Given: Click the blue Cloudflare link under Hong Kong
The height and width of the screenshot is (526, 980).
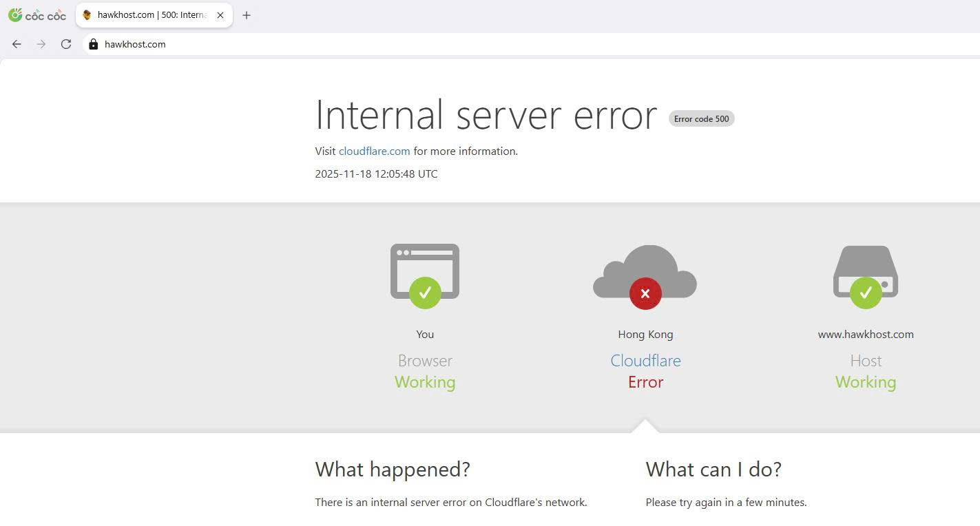Looking at the screenshot, I should tap(645, 361).
